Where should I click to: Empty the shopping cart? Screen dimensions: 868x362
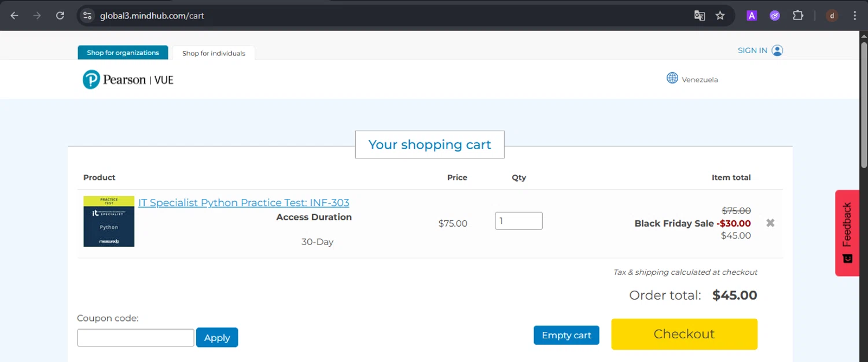pyautogui.click(x=567, y=335)
